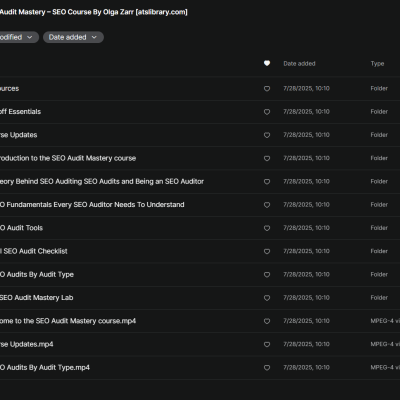400x400 pixels.
Task: Open the 'SEO Audit Mastery Lab' folder
Action: (36, 298)
